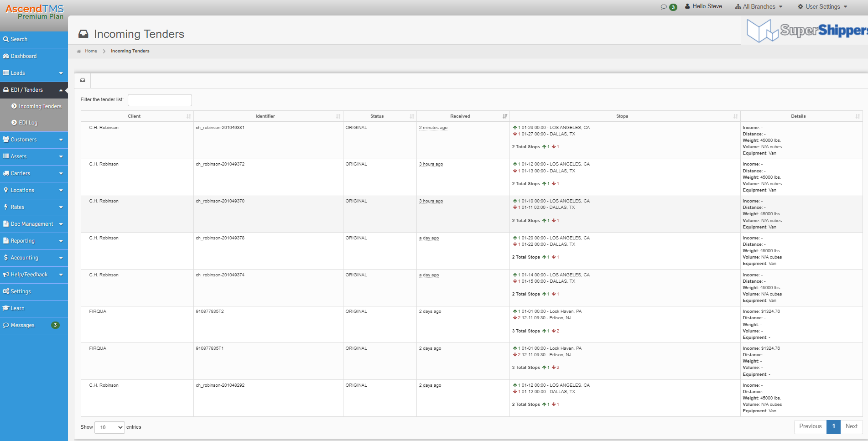Click the Filter the tender list field

(x=160, y=100)
